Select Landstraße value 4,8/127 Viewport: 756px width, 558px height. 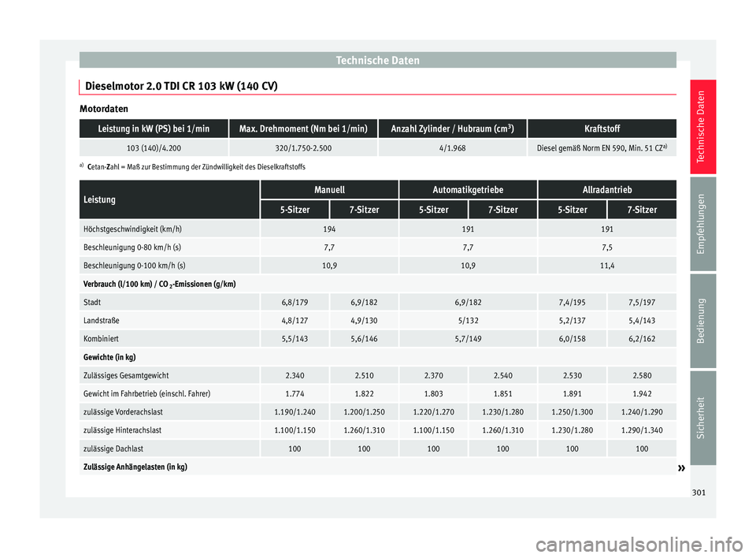pyautogui.click(x=295, y=321)
